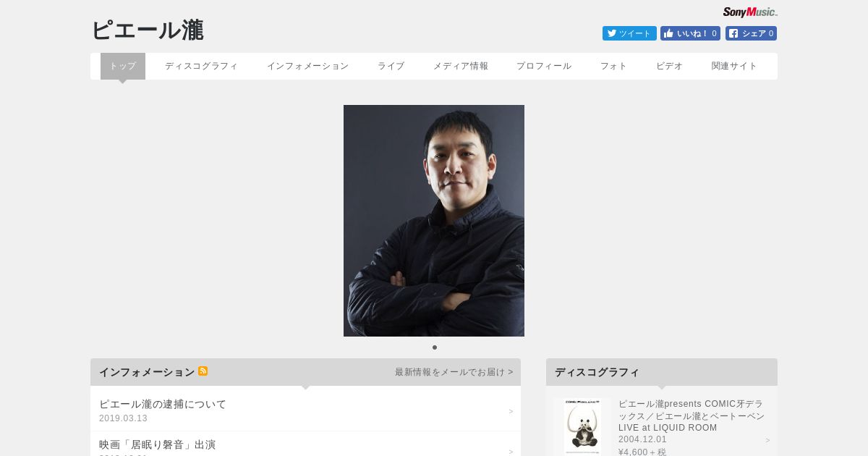Click the main artist photo slide
The height and width of the screenshot is (456, 868).
tap(434, 221)
